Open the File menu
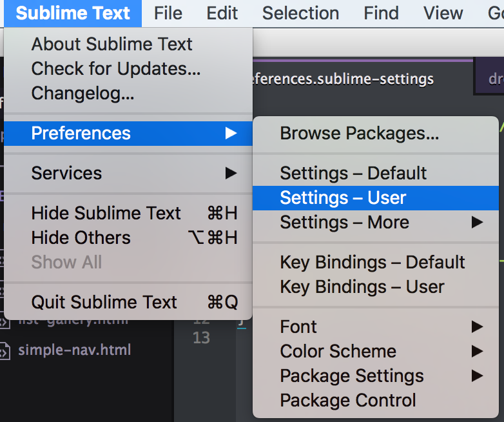 coord(168,13)
